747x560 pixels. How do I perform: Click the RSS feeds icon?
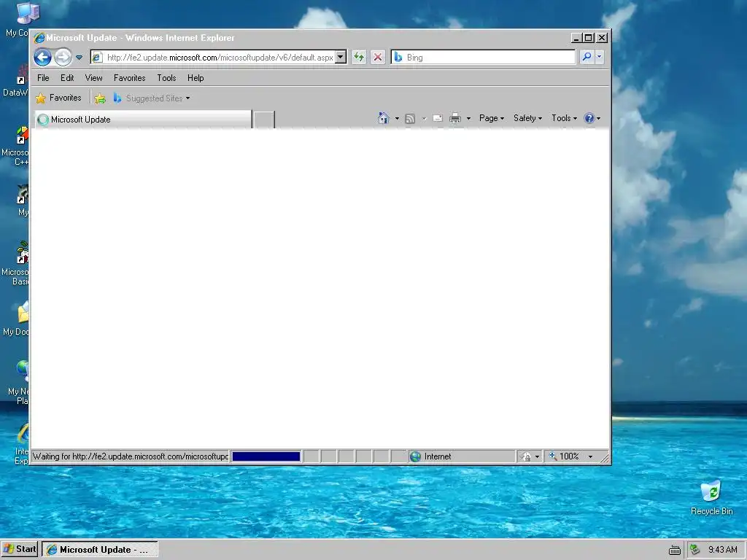tap(410, 119)
